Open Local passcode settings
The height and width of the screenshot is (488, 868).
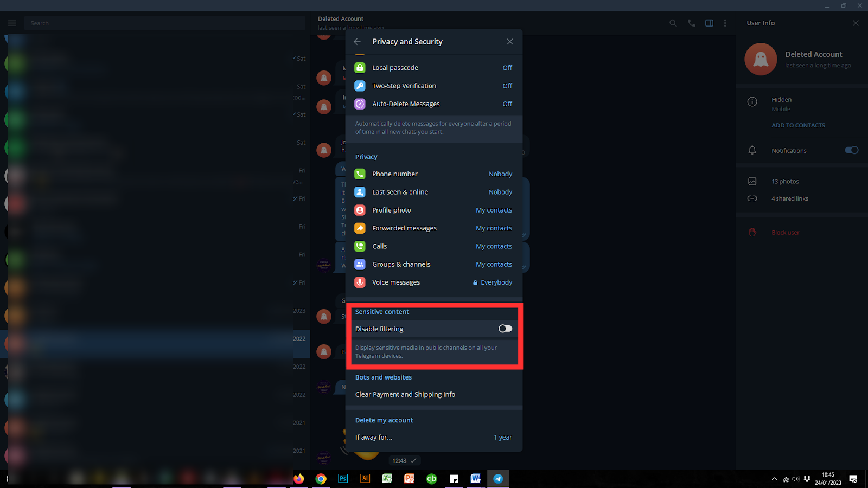434,68
